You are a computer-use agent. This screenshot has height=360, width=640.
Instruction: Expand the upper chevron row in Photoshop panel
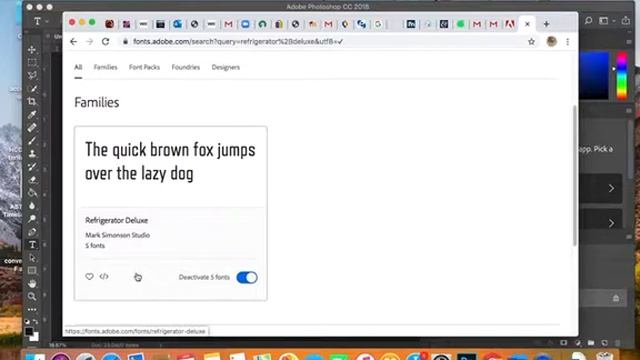click(x=611, y=188)
